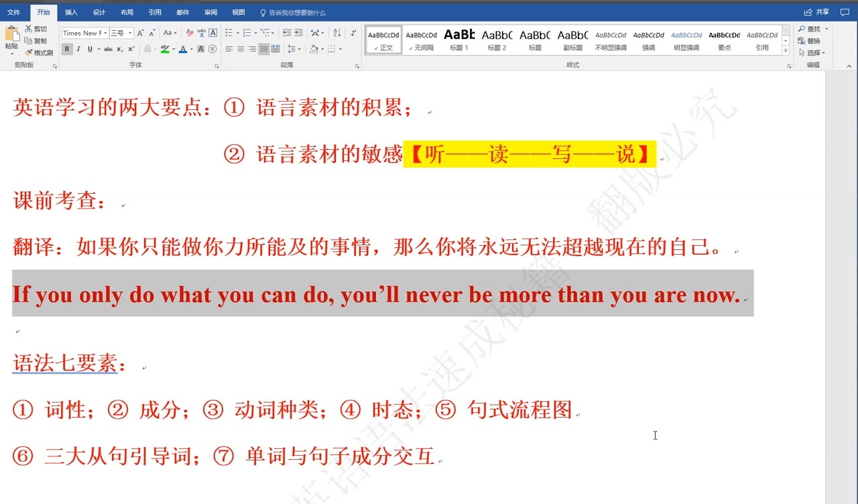858x504 pixels.
Task: Click the shading paint bucket button
Action: [x=313, y=49]
